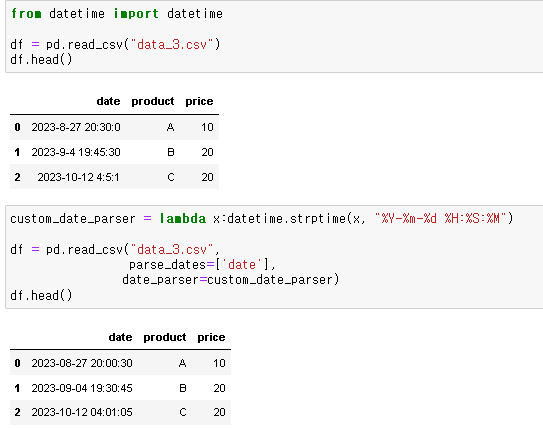Select 'product' column header in first table

pyautogui.click(x=153, y=101)
